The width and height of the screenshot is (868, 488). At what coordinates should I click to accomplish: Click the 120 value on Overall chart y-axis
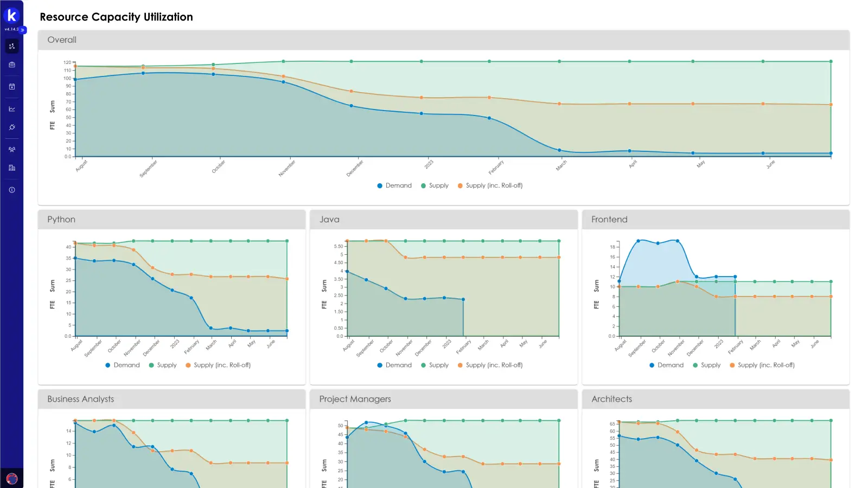point(67,62)
